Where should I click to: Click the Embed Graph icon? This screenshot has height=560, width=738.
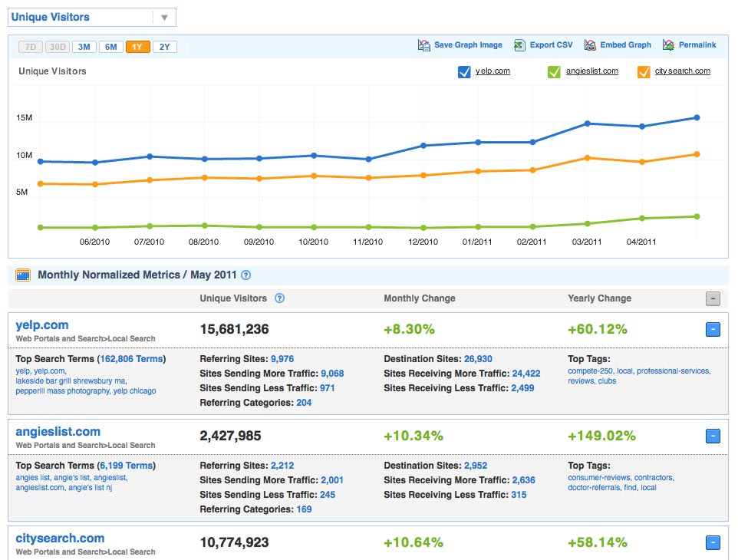click(590, 45)
